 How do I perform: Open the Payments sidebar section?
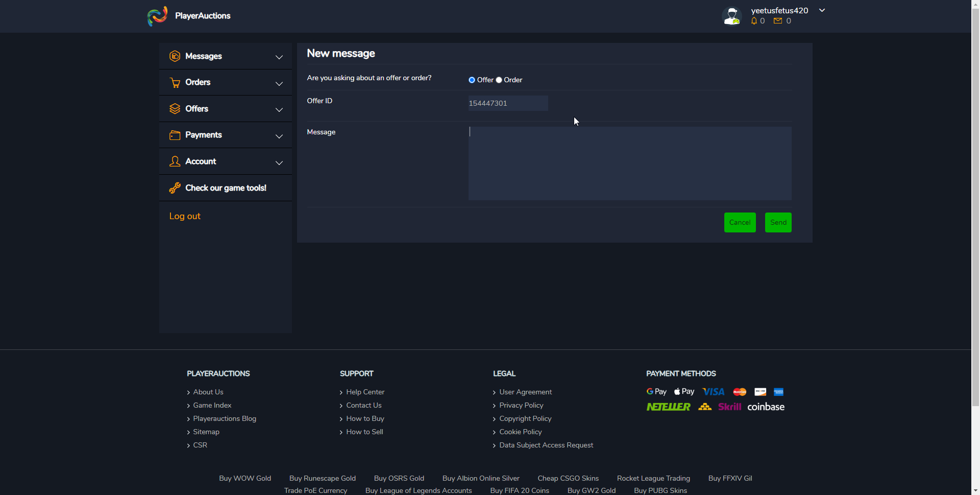(x=204, y=135)
